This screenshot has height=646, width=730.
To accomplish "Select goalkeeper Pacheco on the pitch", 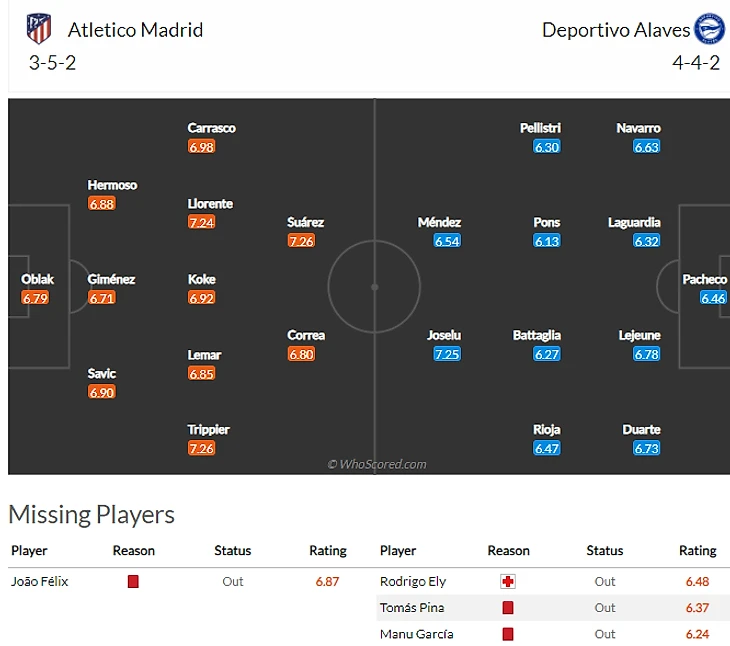I will pos(705,279).
